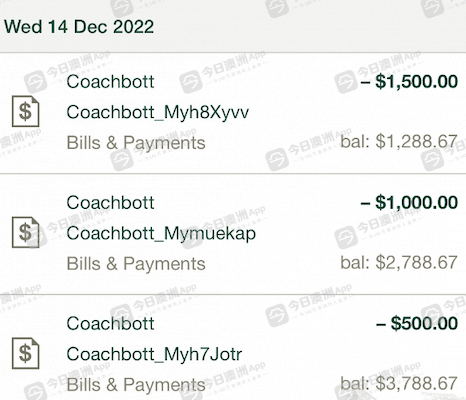Tap the Coachbott_Mymuekap reference text

tap(161, 233)
